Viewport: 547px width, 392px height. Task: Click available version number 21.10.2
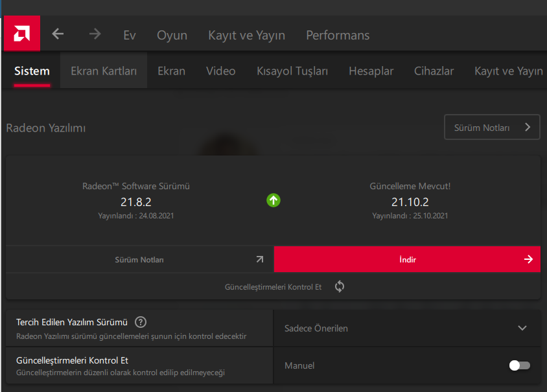click(x=410, y=202)
